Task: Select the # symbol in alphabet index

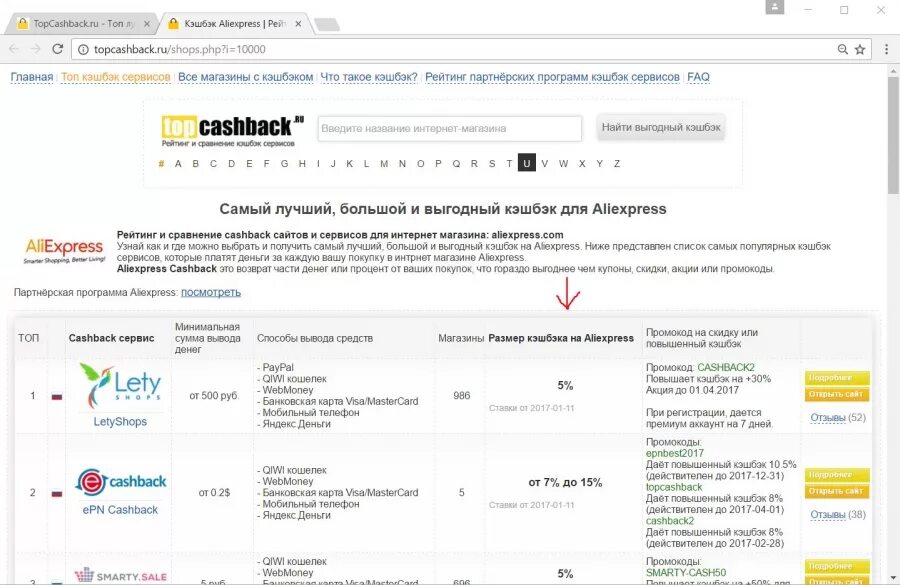Action: coord(161,164)
